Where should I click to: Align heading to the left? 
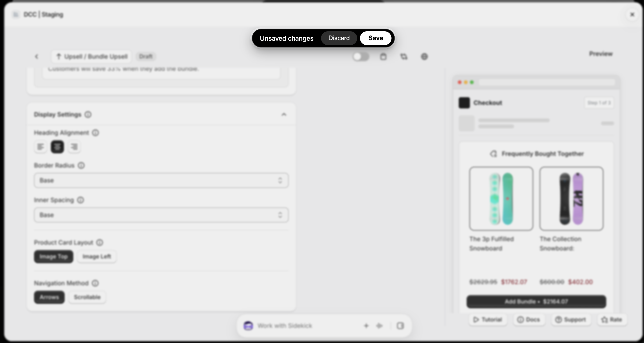pyautogui.click(x=41, y=147)
